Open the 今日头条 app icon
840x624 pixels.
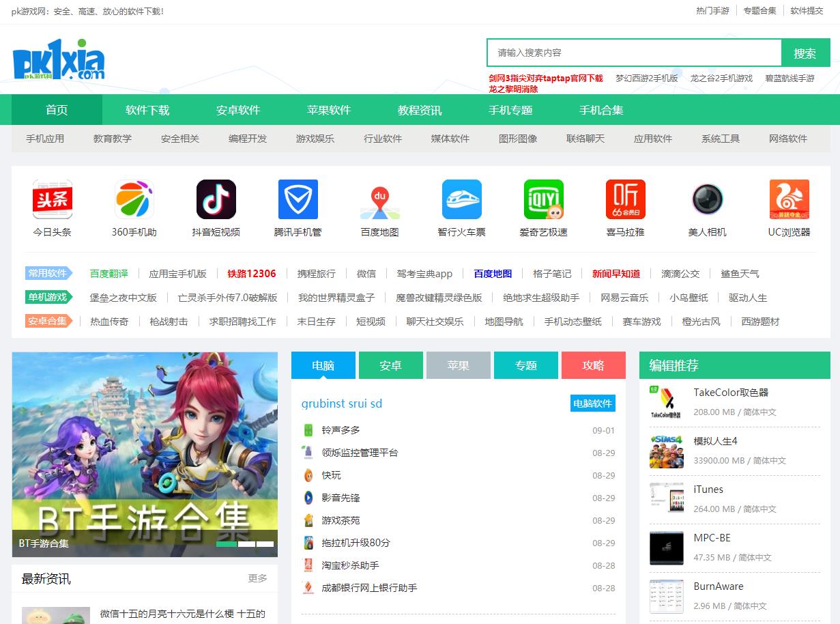click(x=53, y=199)
